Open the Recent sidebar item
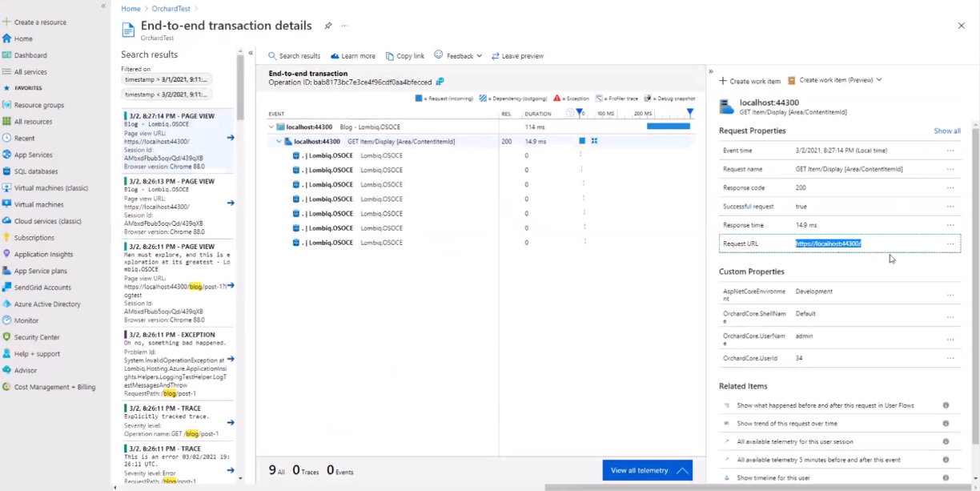The image size is (980, 491). (24, 139)
